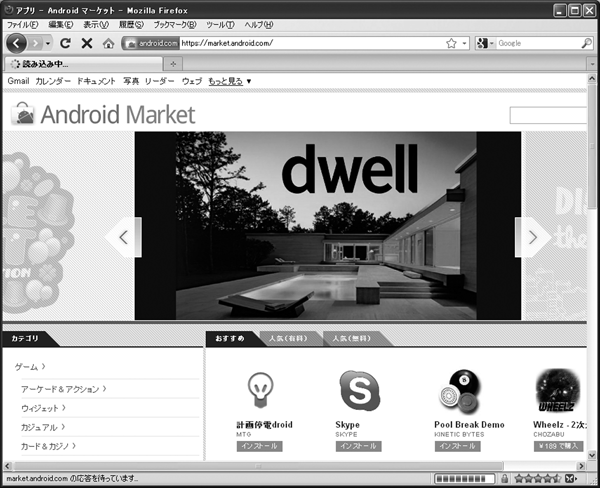
Task: Open the リーダー link
Action: point(160,81)
